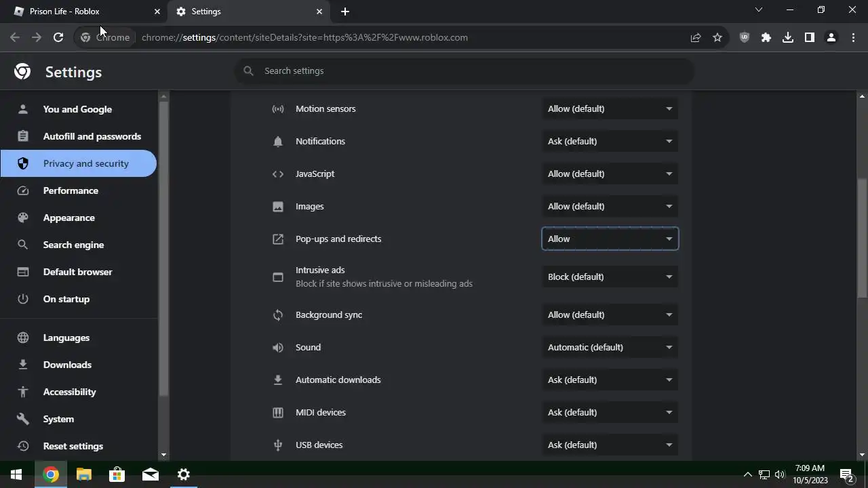
Task: Open the Chrome three-dot menu
Action: pyautogui.click(x=853, y=37)
